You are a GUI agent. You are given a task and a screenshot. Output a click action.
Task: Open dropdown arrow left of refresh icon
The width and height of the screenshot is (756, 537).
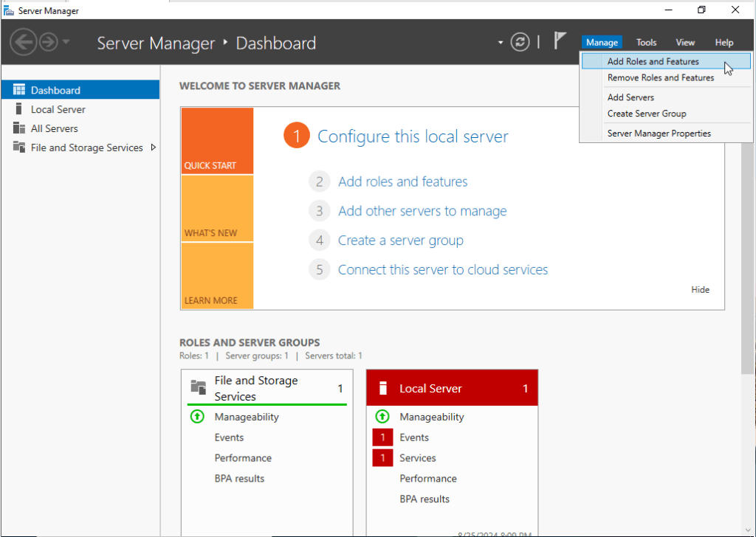tap(501, 42)
